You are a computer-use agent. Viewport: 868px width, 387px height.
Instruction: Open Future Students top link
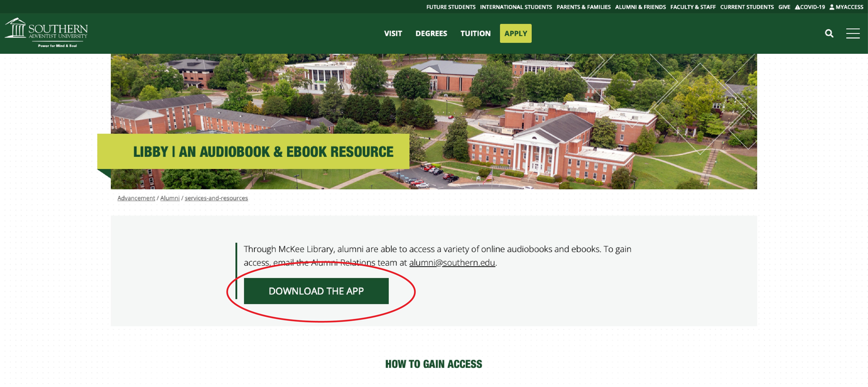(x=451, y=7)
